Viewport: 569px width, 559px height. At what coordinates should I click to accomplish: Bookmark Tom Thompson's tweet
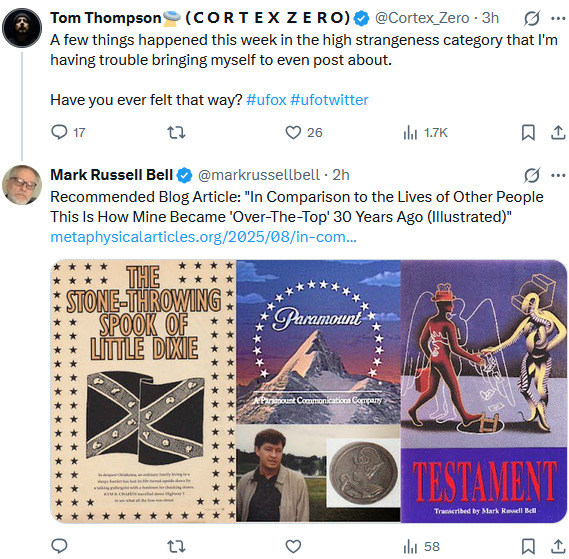pos(528,132)
